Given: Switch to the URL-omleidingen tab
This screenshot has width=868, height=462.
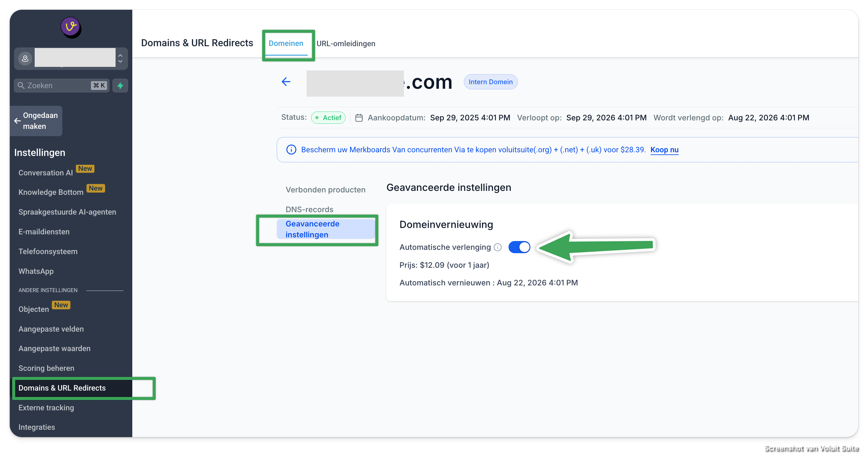Looking at the screenshot, I should point(346,43).
